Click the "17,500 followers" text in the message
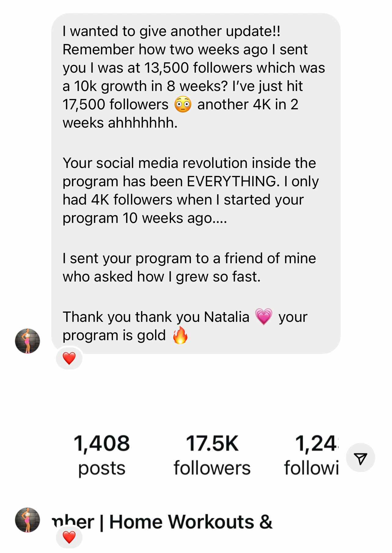The width and height of the screenshot is (392, 553). (115, 104)
